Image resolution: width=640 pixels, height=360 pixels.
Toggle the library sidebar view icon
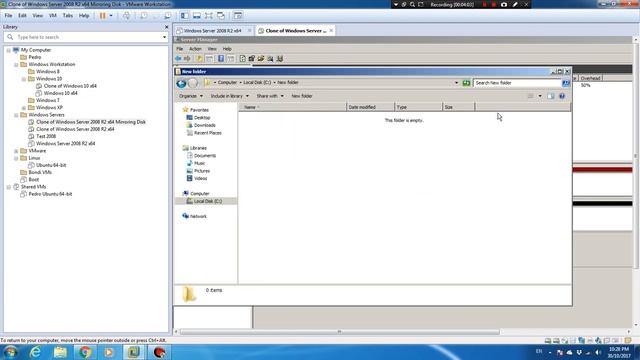[x=184, y=16]
